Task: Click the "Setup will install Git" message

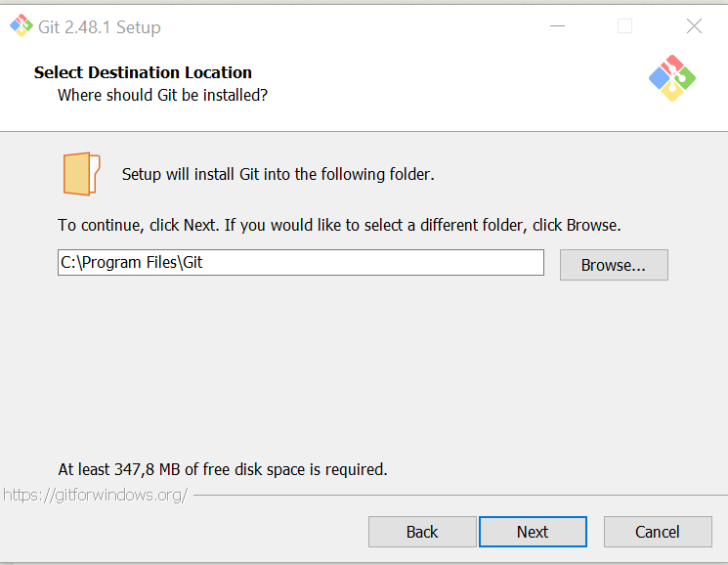Action: point(278,174)
